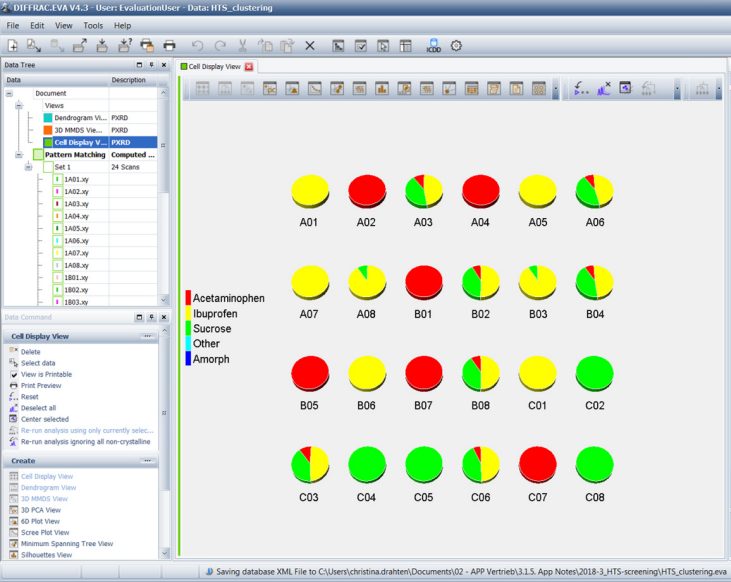Toggle the View is Printable checkbox

tap(14, 374)
